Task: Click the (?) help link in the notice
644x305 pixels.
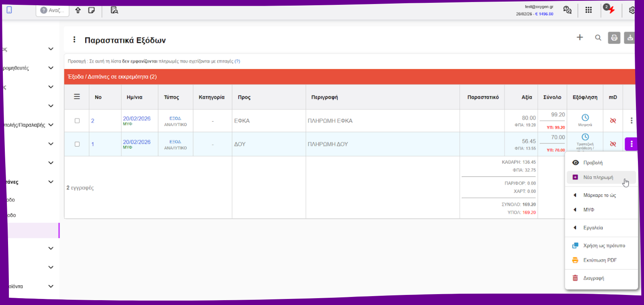Action: [237, 61]
